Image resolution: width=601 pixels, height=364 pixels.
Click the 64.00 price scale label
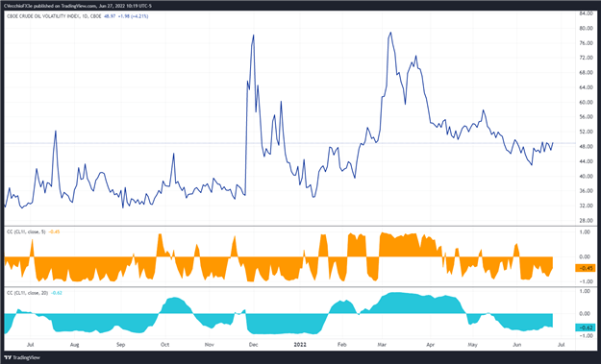[587, 87]
